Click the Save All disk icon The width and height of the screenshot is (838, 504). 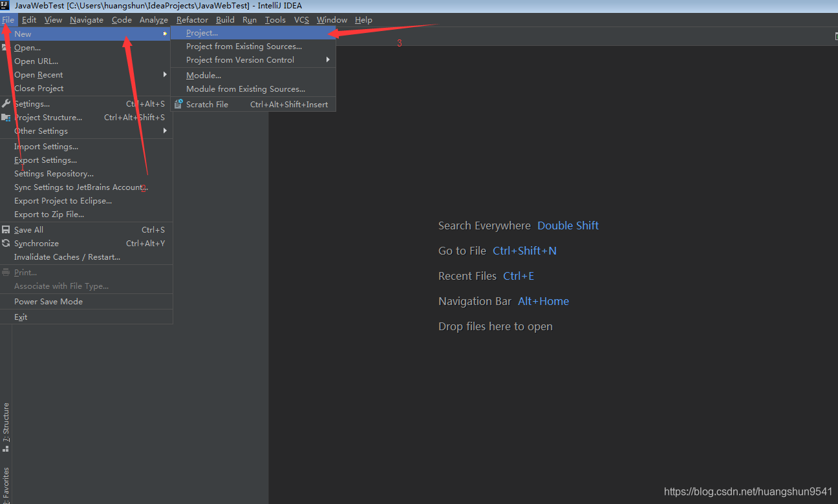click(6, 229)
